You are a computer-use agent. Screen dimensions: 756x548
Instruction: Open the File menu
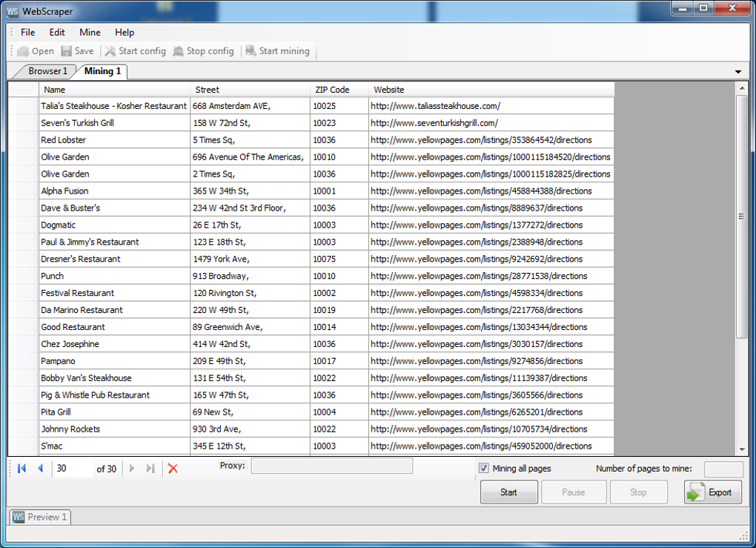(x=28, y=33)
